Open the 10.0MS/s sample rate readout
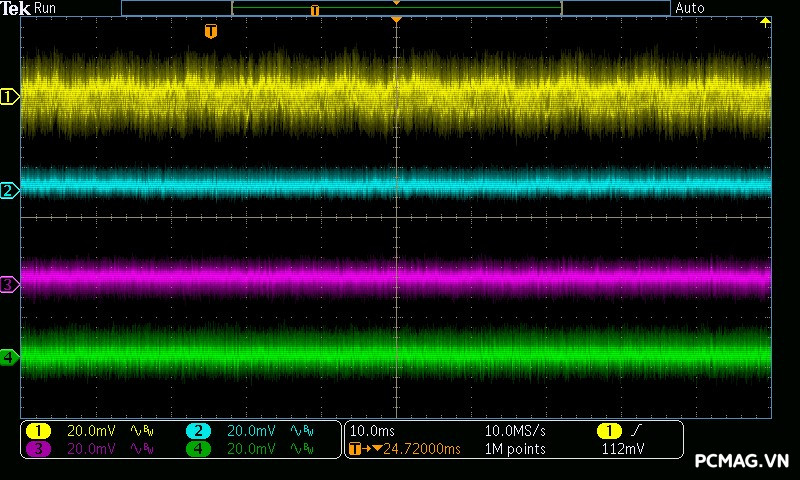 (514, 431)
